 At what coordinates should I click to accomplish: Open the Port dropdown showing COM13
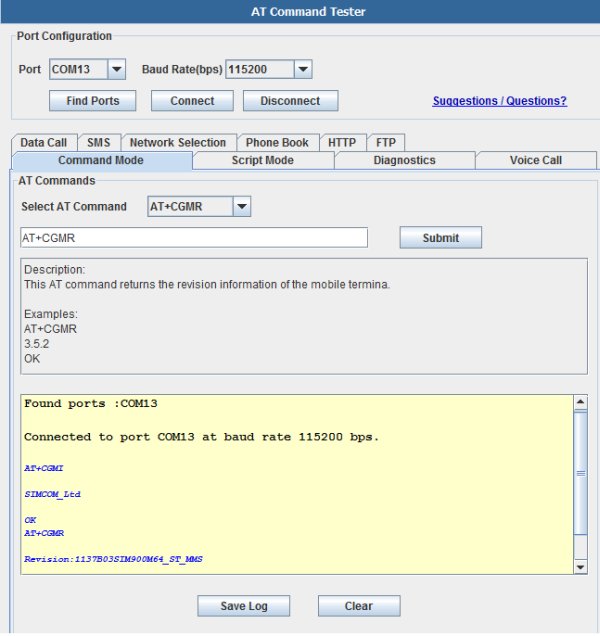tap(87, 69)
